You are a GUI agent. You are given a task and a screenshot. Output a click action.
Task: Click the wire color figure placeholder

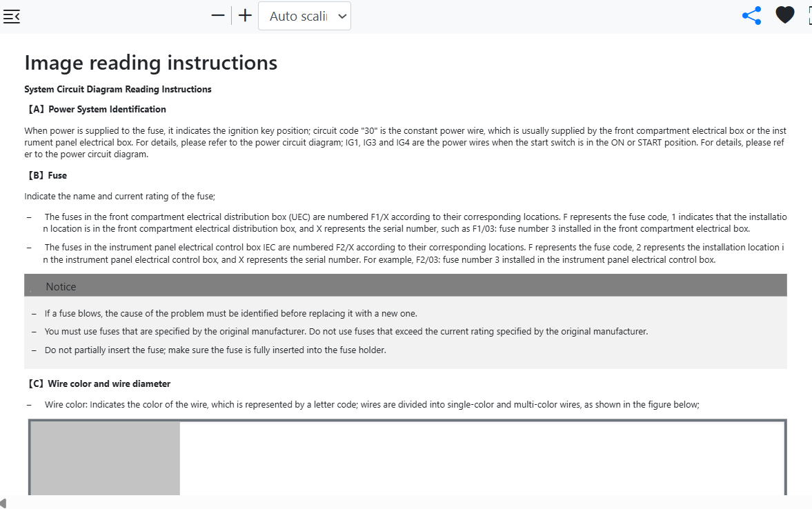coord(408,457)
